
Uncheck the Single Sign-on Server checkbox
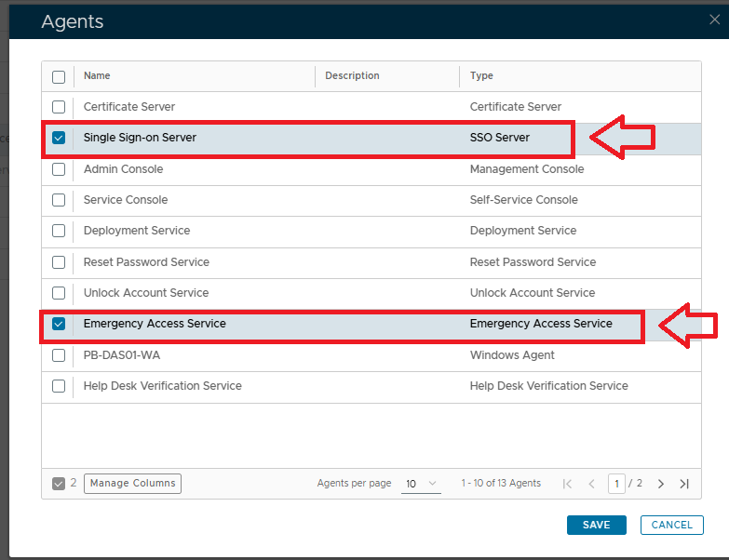(59, 138)
